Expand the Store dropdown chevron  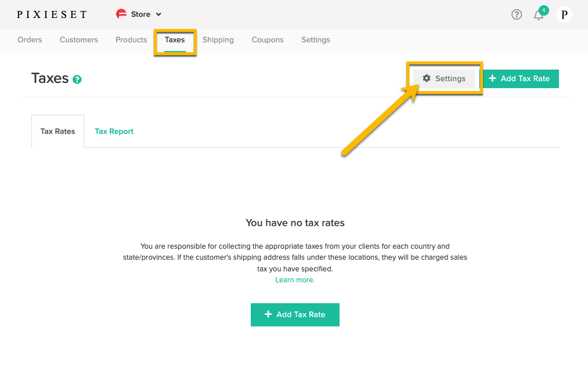pos(159,14)
